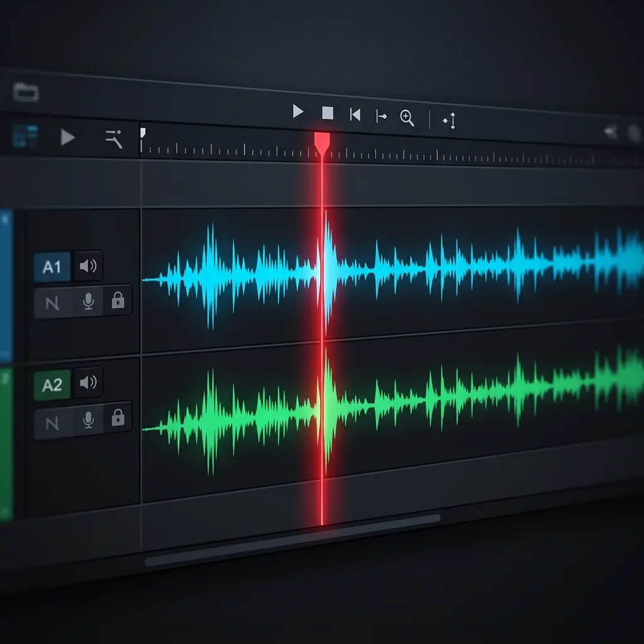Click the blurred share icon at the right of the toolbar
The width and height of the screenshot is (644, 644).
pos(611,132)
